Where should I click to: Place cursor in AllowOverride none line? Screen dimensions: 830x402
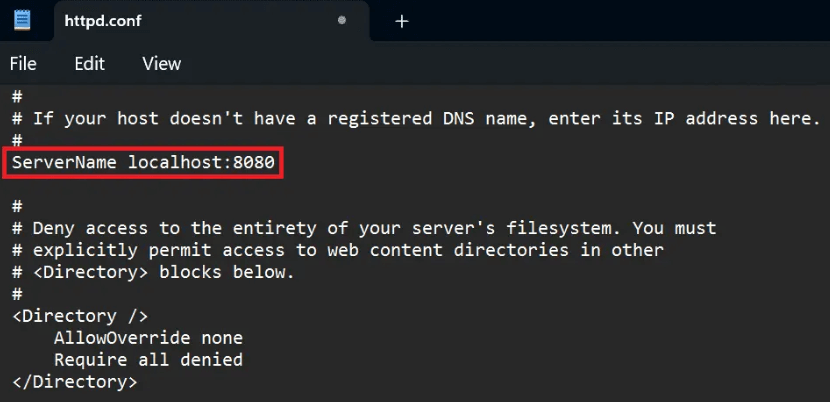[148, 338]
